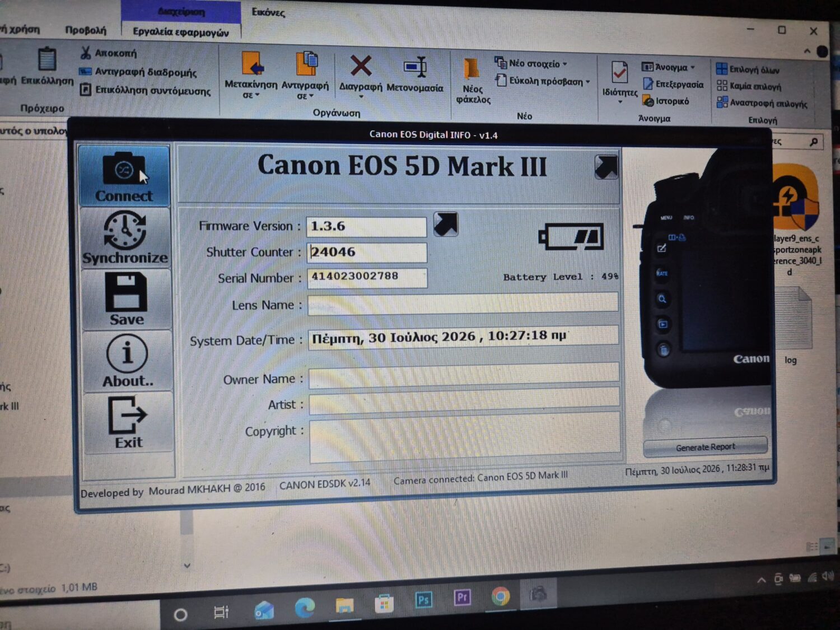Click the Canon INFO camera icon on taskbar
The height and width of the screenshot is (630, 840).
click(x=538, y=593)
